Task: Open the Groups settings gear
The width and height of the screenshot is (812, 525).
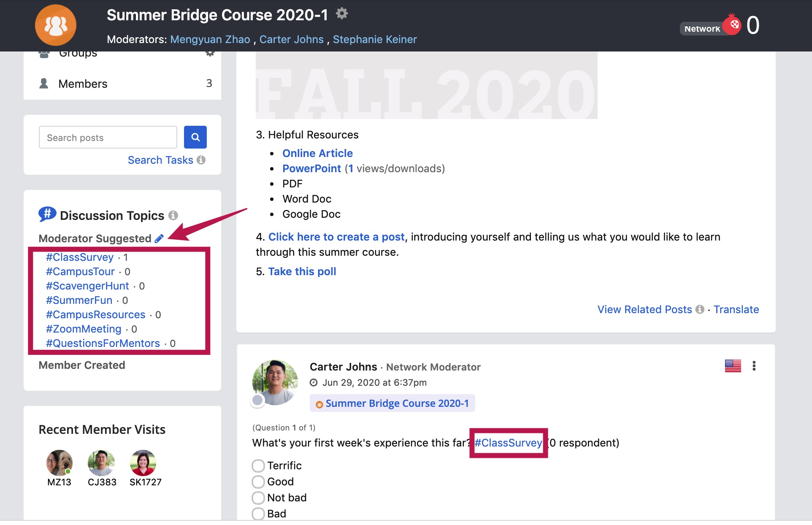Action: pos(210,54)
